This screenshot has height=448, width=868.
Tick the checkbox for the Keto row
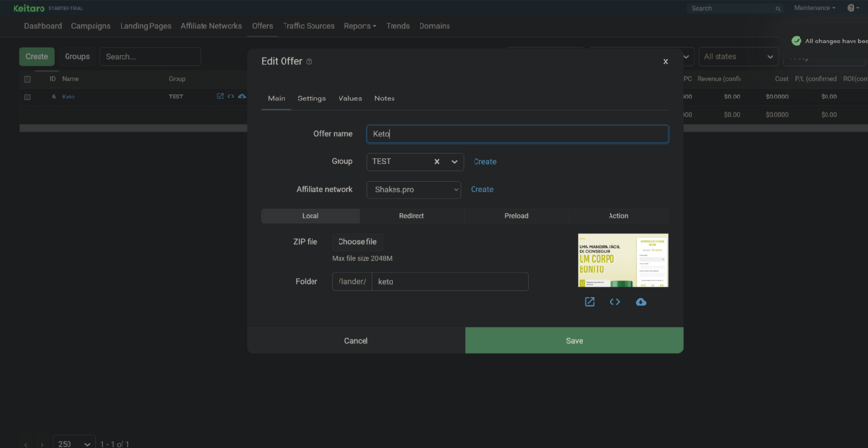coord(27,97)
